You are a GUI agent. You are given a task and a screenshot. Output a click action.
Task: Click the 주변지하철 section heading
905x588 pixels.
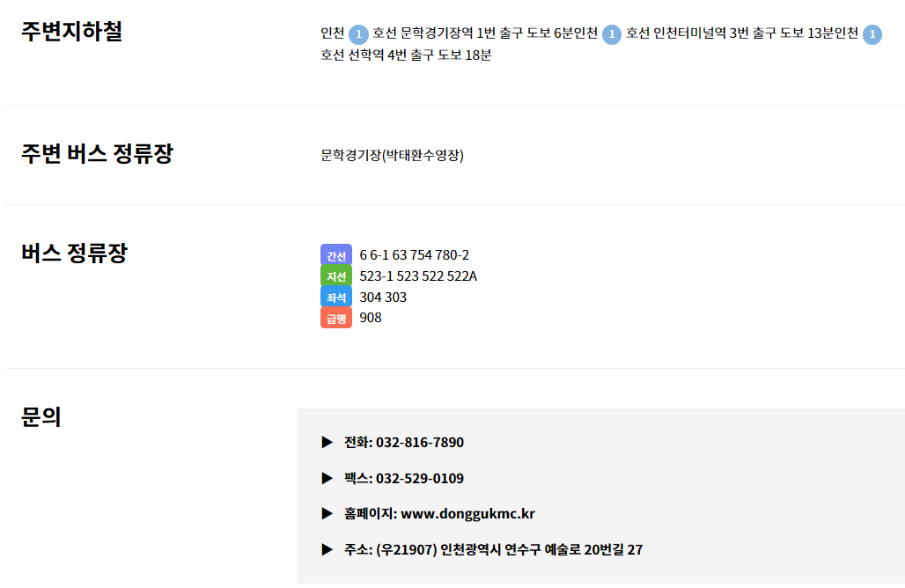coord(71,31)
